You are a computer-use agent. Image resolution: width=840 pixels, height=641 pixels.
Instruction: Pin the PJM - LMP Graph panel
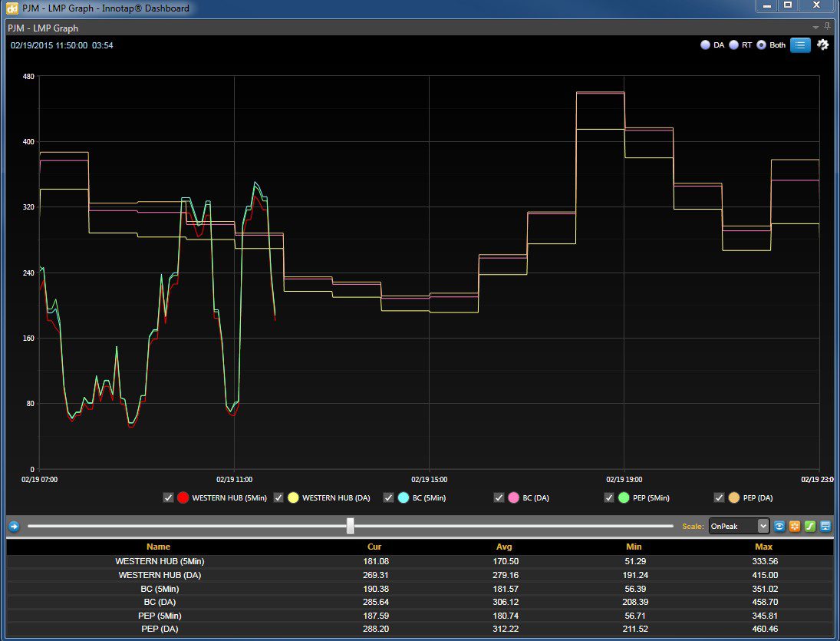828,27
